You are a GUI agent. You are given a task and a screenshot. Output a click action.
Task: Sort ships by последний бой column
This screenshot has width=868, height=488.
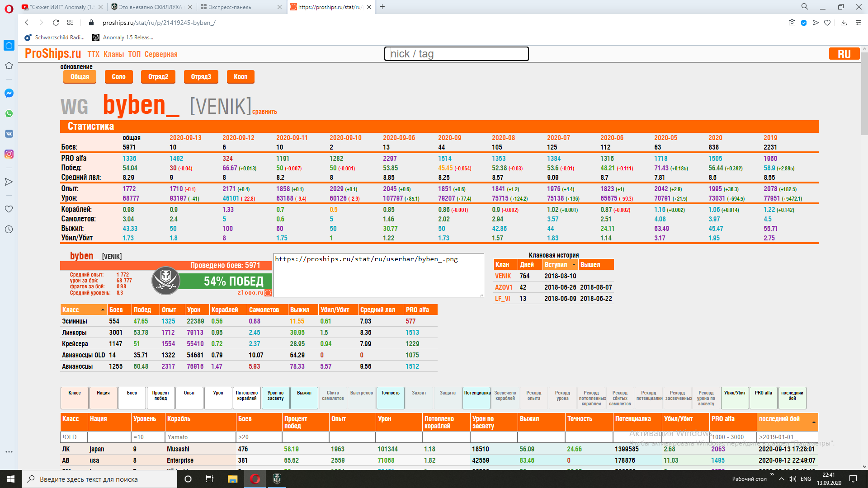pos(787,422)
